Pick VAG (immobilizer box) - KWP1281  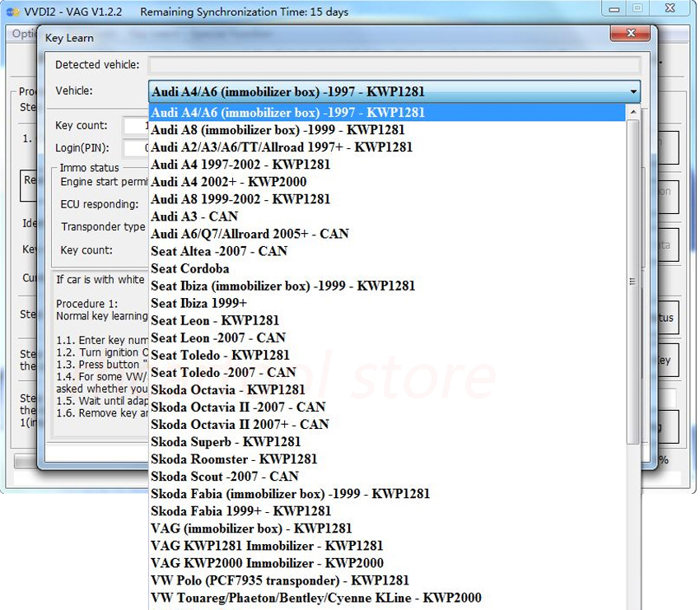(387, 529)
